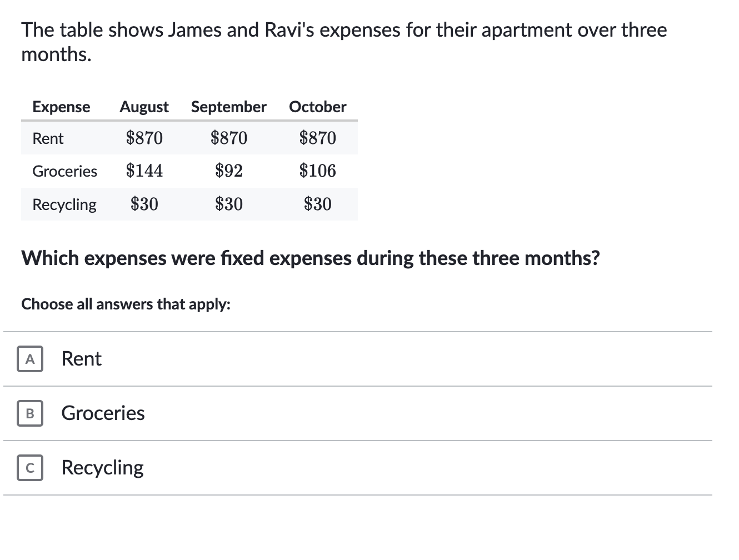The image size is (739, 560).
Task: Click the October column header
Action: (x=318, y=107)
